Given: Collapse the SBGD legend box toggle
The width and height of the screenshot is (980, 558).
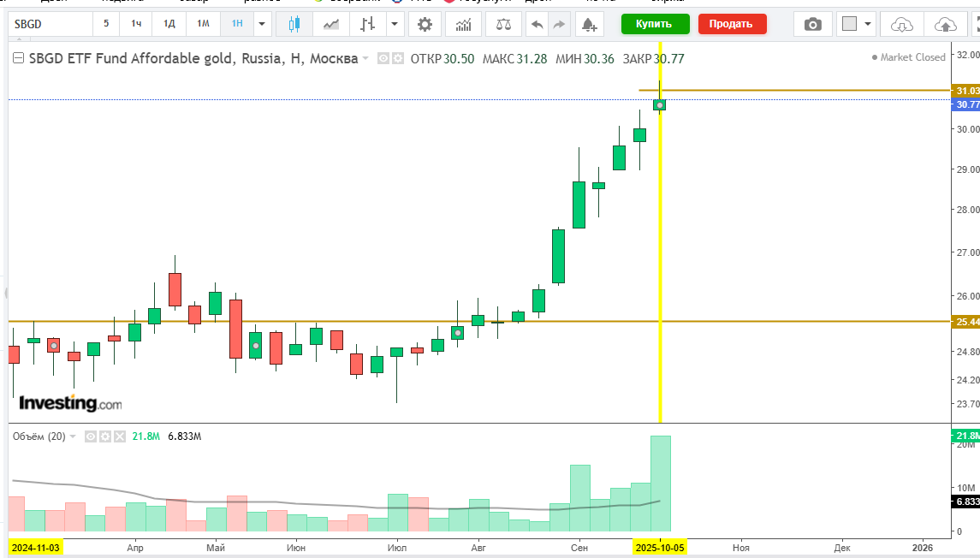Looking at the screenshot, I should (18, 58).
